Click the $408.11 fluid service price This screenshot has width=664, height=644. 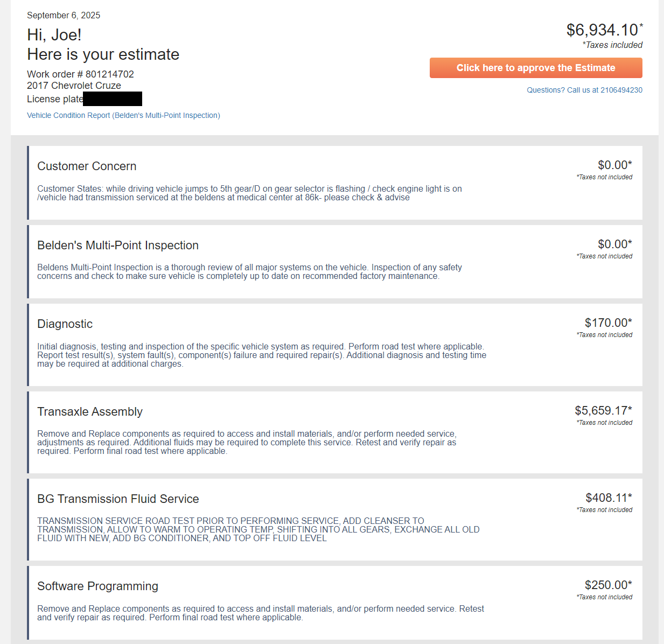click(609, 498)
